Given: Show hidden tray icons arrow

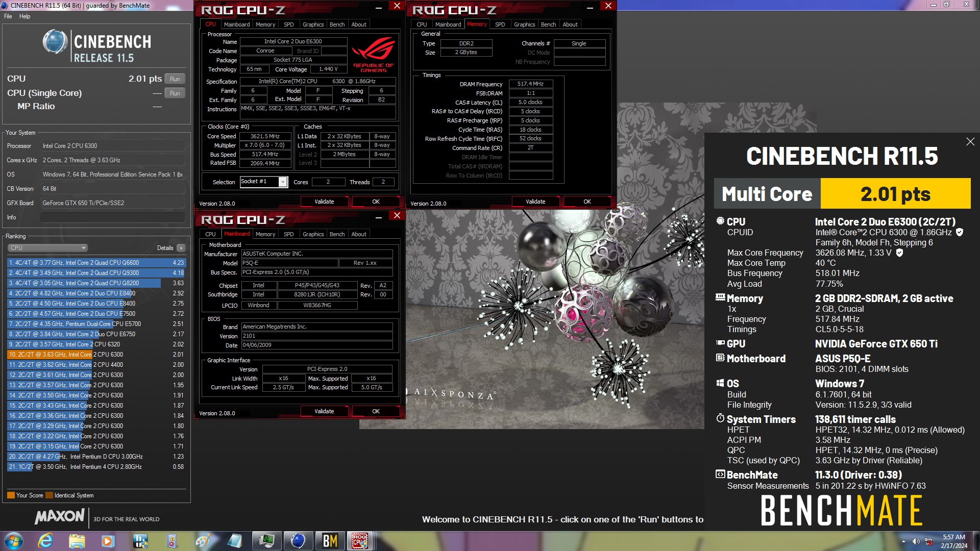Looking at the screenshot, I should coord(903,541).
